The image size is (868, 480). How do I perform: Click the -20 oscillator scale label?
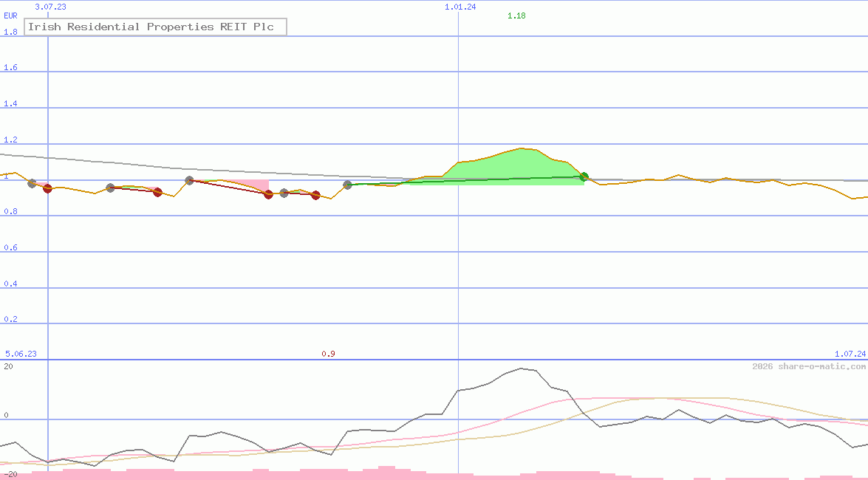(x=10, y=475)
